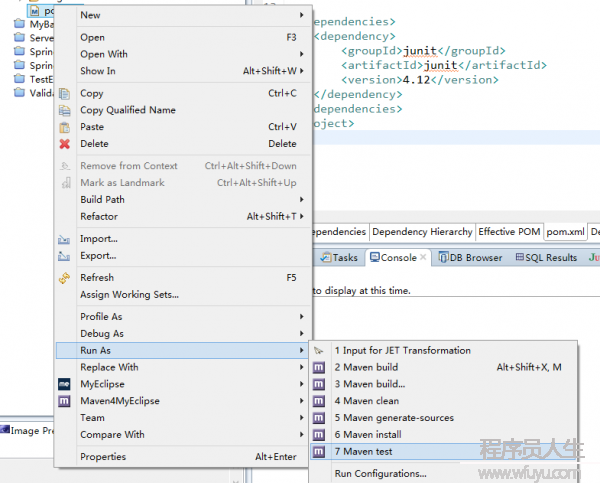Click the Export icon

(x=64, y=256)
